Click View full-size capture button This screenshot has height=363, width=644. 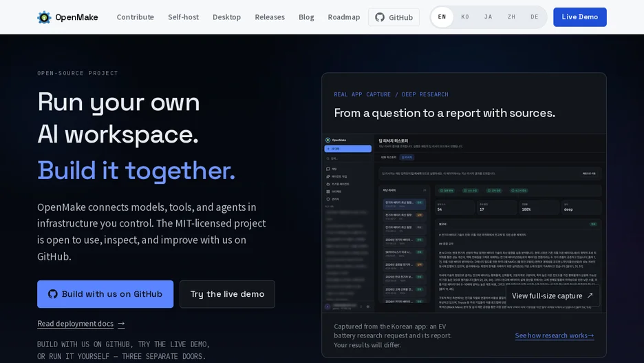(x=552, y=295)
